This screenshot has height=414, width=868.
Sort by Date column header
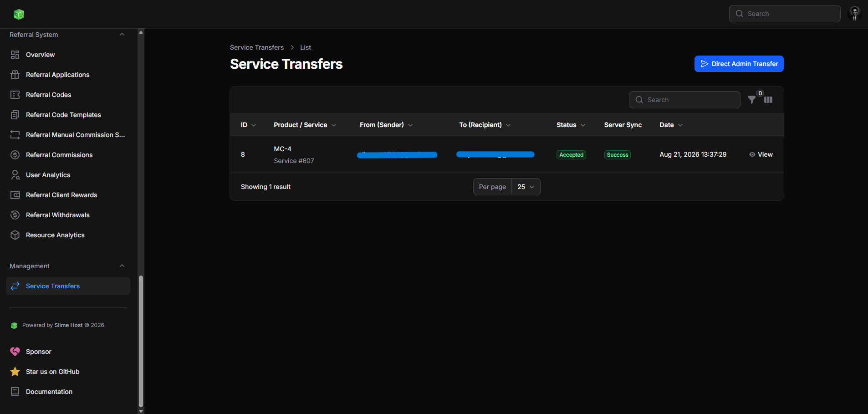(x=671, y=125)
